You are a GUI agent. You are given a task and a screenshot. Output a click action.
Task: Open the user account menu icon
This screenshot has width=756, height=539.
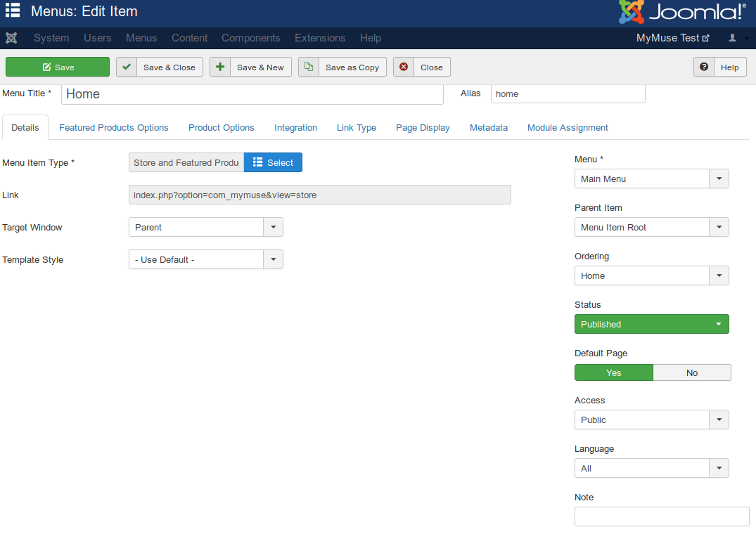(736, 38)
